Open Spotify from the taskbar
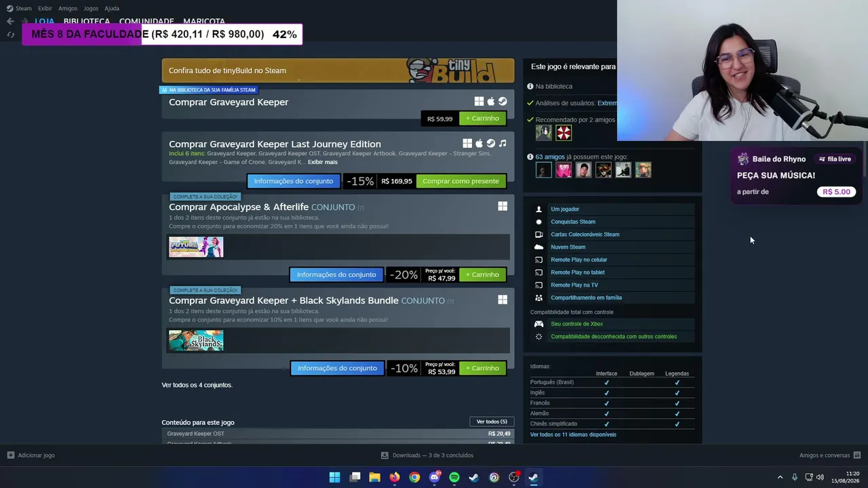This screenshot has width=868, height=488. (454, 477)
